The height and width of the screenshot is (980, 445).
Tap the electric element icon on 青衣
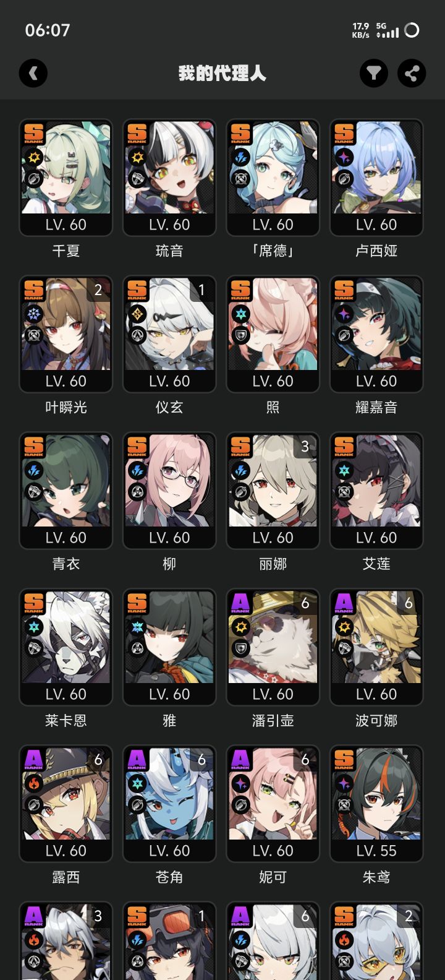point(34,471)
